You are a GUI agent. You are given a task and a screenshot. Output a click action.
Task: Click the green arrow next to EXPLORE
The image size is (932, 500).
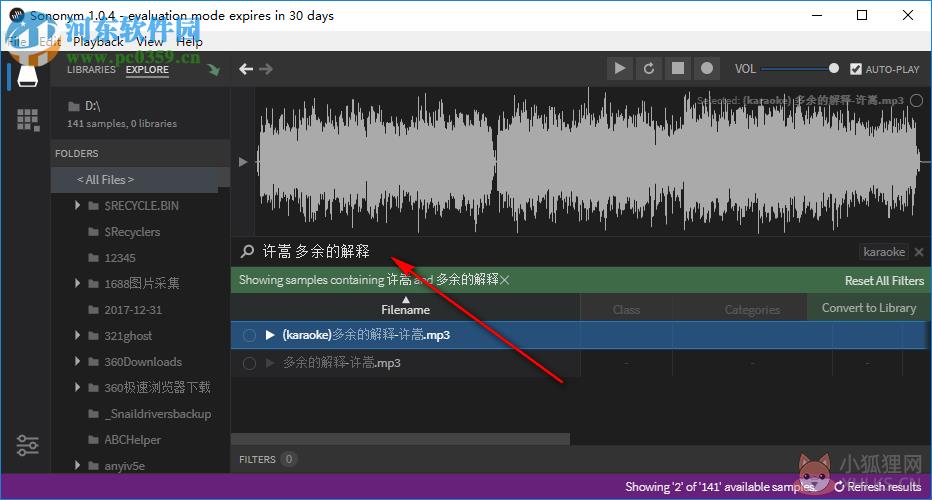click(x=213, y=70)
